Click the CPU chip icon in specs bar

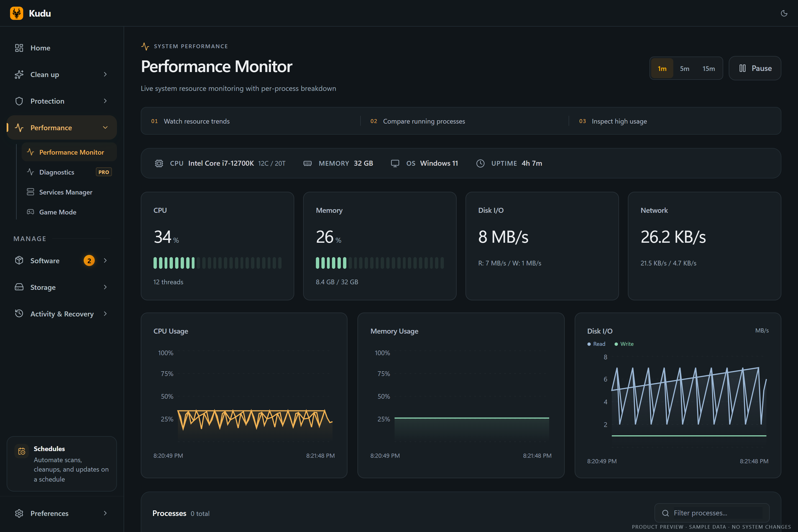(x=159, y=163)
